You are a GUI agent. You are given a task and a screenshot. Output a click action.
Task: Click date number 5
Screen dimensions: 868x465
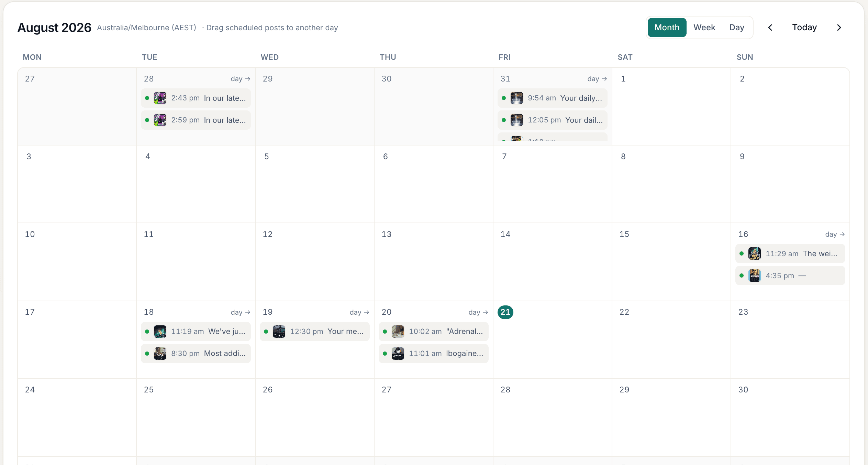pyautogui.click(x=267, y=156)
